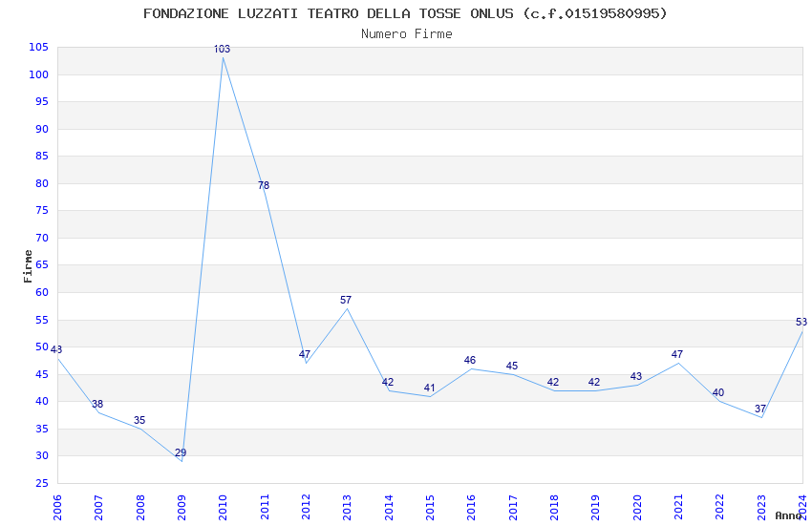
Task: Click the x-axis year label 2006
Action: 57,508
